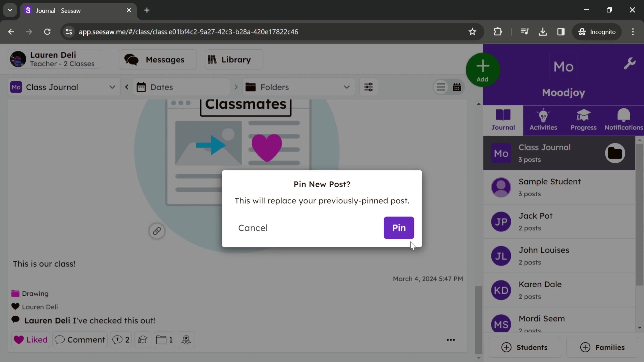Open class settings wrench icon
644x362 pixels.
pos(630,64)
